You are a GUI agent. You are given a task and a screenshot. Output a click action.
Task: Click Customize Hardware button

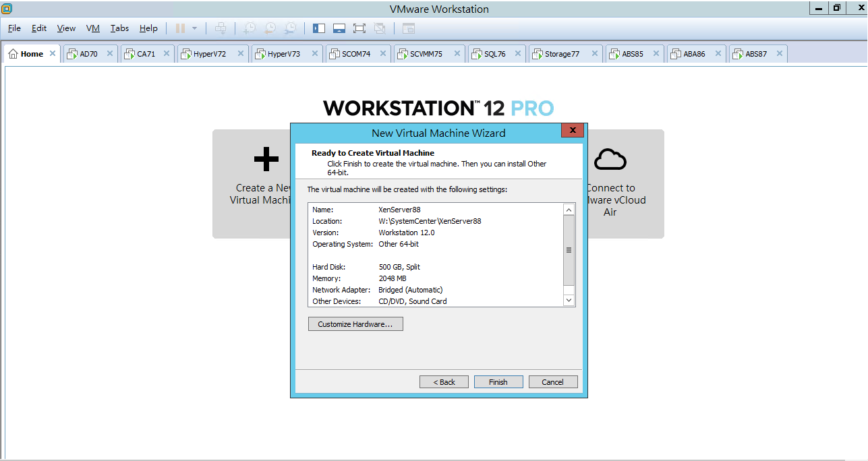[x=355, y=324]
